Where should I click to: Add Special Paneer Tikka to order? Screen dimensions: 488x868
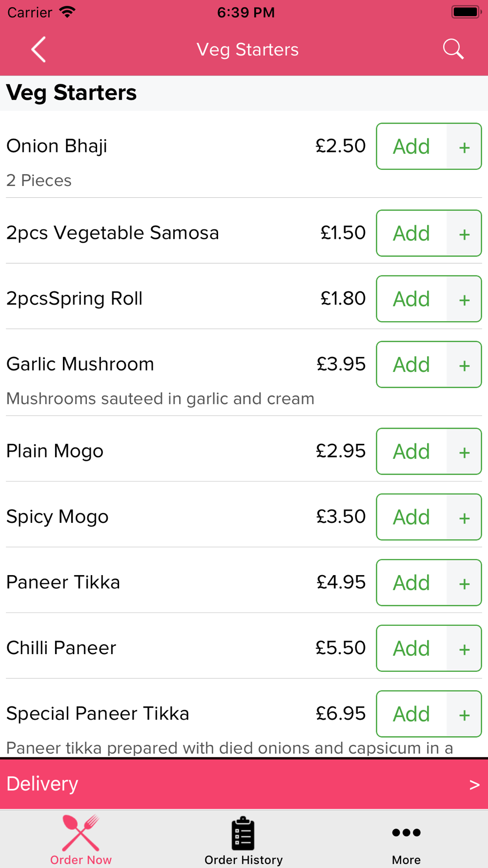coord(411,714)
